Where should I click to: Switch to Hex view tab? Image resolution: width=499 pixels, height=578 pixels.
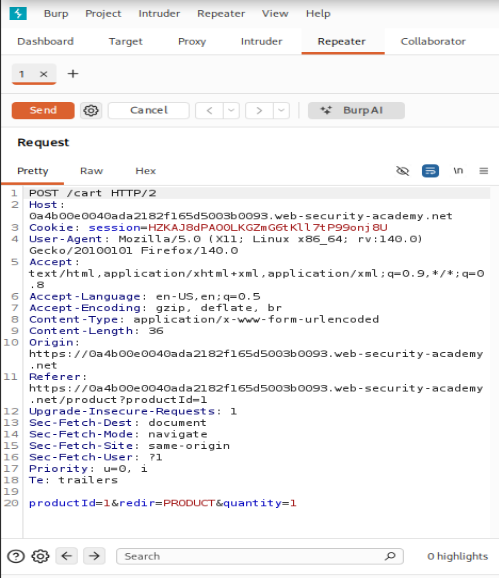pos(146,171)
